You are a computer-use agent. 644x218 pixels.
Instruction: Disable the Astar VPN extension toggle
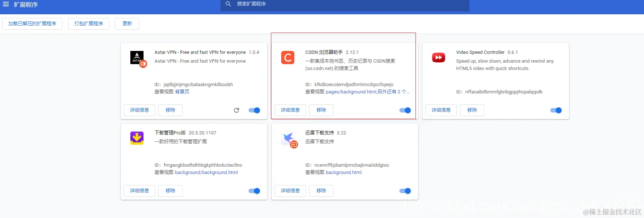click(x=254, y=110)
